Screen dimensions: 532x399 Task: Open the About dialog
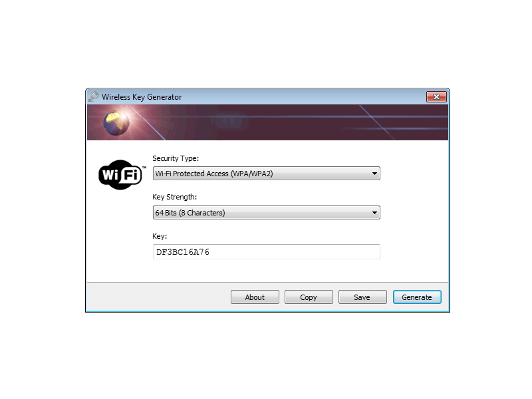coord(255,297)
